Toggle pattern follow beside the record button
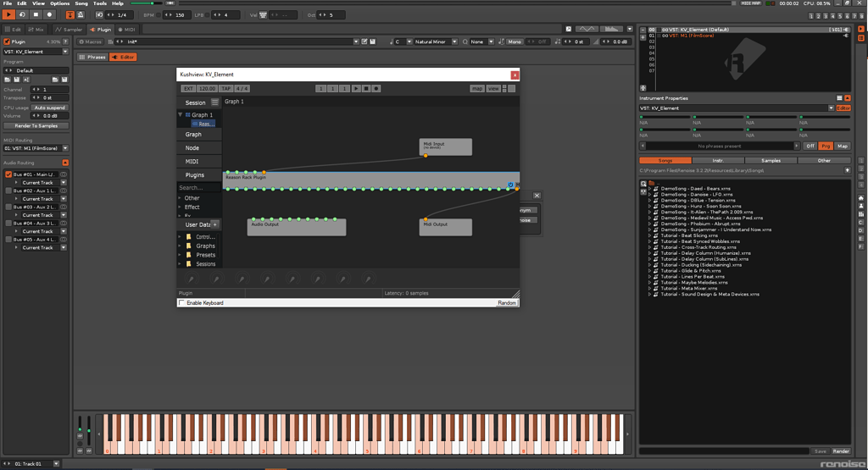 click(x=70, y=15)
